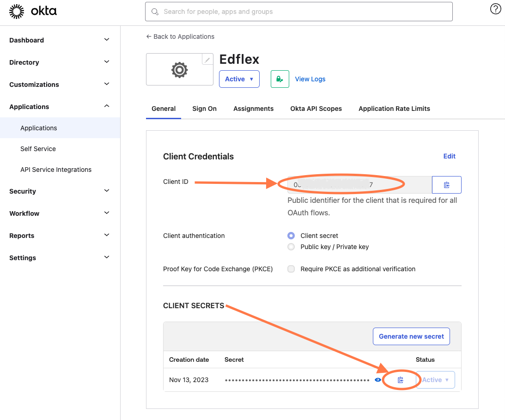Open Application Rate Limits tab
Image resolution: width=505 pixels, height=420 pixels.
point(394,109)
